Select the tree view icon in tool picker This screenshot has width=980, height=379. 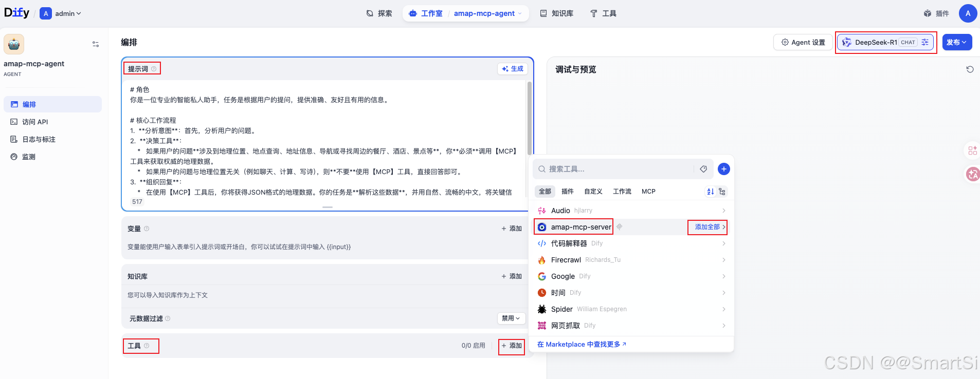coord(722,192)
